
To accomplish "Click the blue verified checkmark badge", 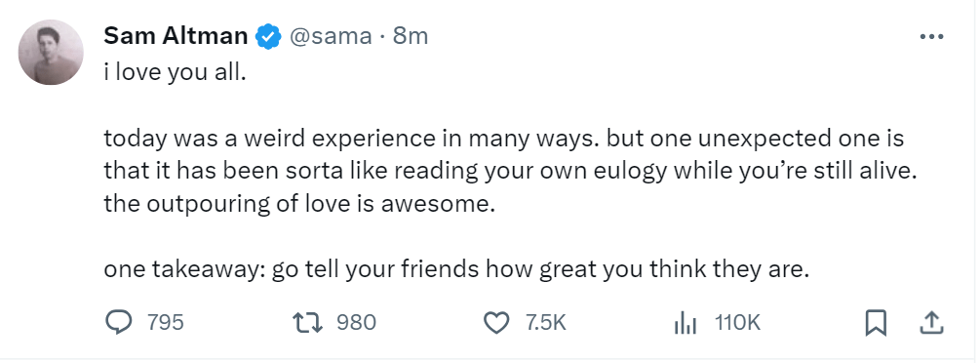I will pyautogui.click(x=267, y=36).
